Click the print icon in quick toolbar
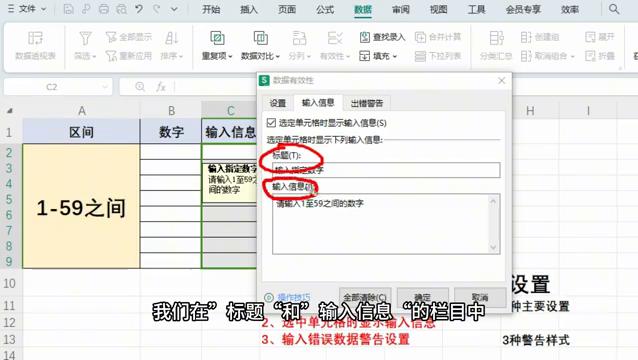Screen dimensions: 638x360 pos(104,9)
